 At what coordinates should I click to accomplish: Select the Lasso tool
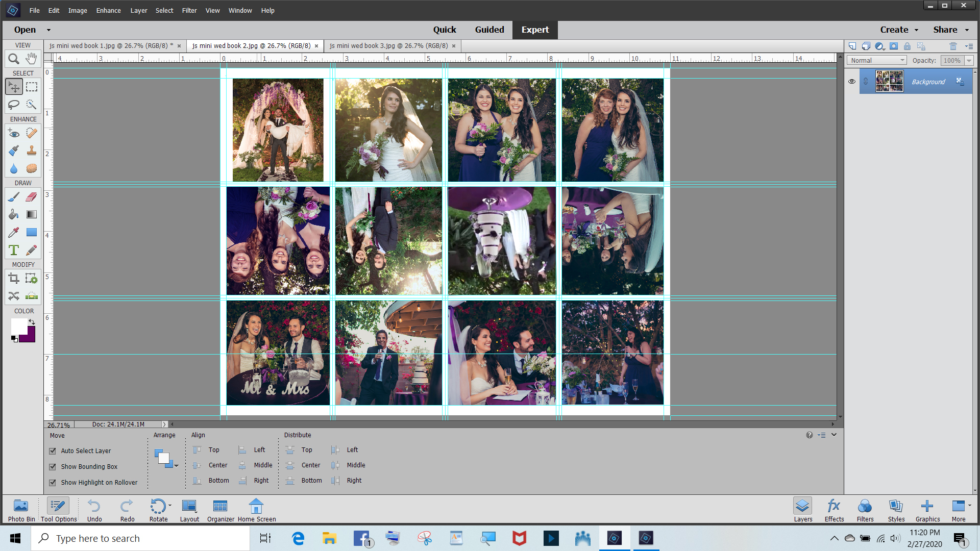[14, 105]
